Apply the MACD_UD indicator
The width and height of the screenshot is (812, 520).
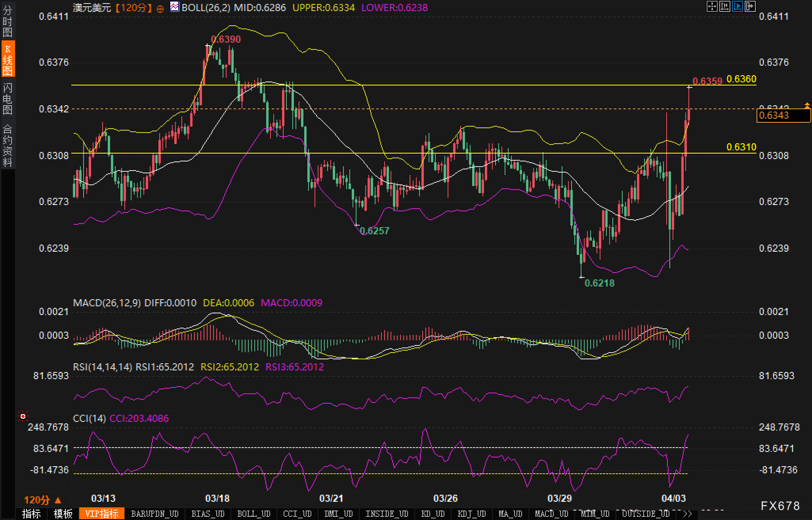[x=551, y=514]
